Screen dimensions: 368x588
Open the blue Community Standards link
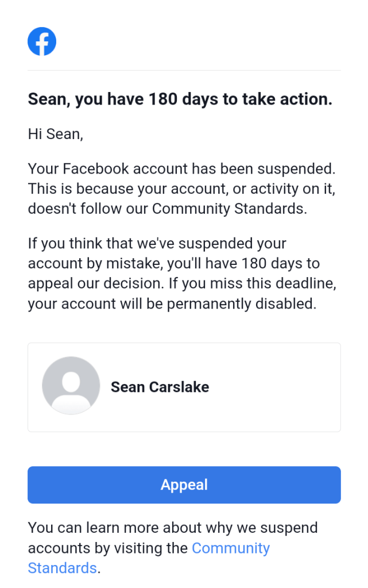(x=230, y=548)
